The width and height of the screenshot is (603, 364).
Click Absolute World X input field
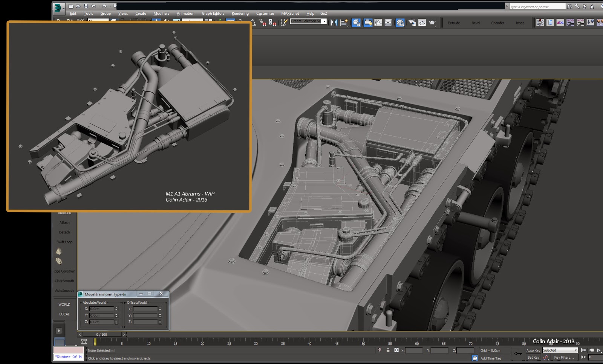[102, 309]
